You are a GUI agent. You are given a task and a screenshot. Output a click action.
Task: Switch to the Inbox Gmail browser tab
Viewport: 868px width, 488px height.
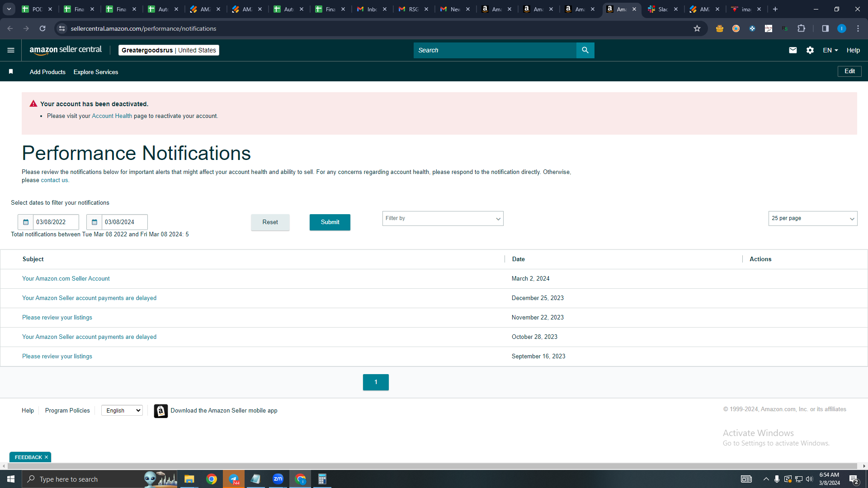click(372, 9)
